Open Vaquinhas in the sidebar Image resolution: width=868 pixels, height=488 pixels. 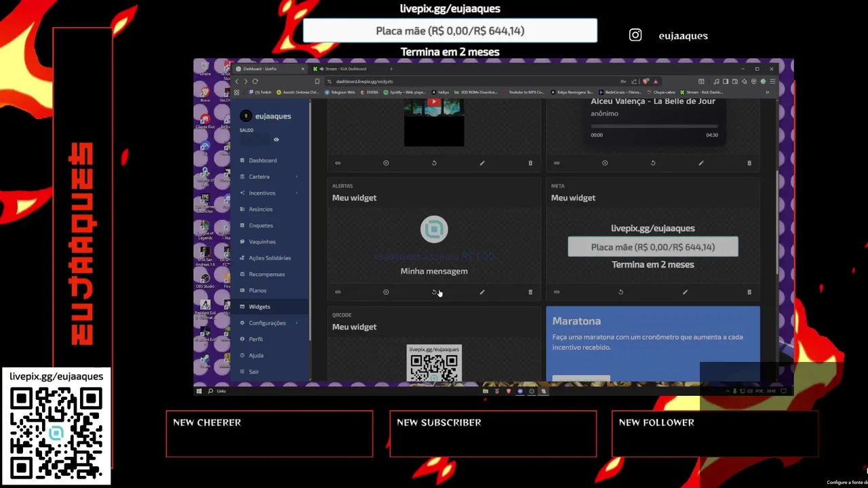point(271,242)
